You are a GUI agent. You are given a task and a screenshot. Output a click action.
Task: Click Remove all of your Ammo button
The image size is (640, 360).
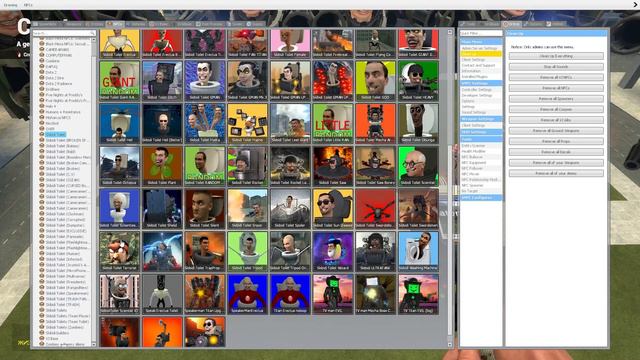coord(556,173)
